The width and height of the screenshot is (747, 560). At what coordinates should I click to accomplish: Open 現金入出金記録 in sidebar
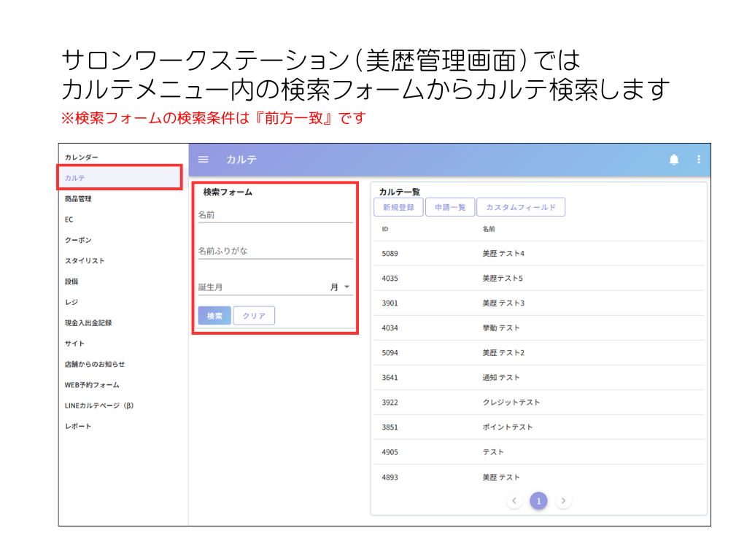click(x=88, y=323)
